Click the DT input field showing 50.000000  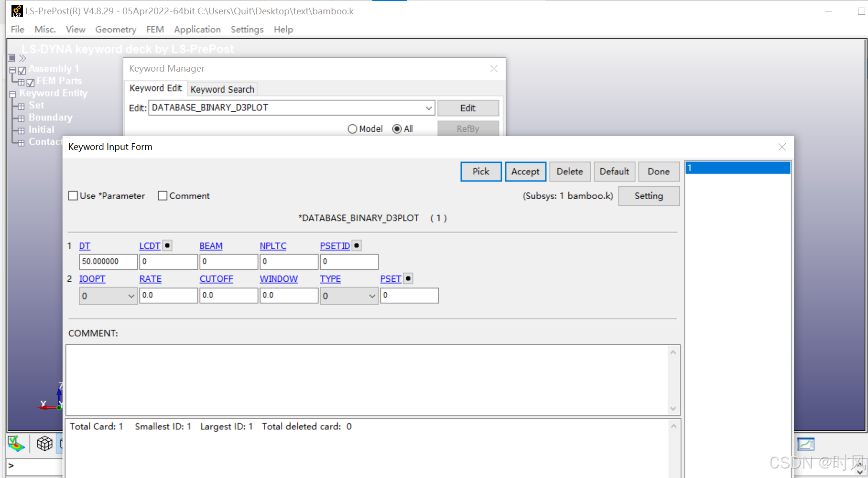[x=108, y=262]
